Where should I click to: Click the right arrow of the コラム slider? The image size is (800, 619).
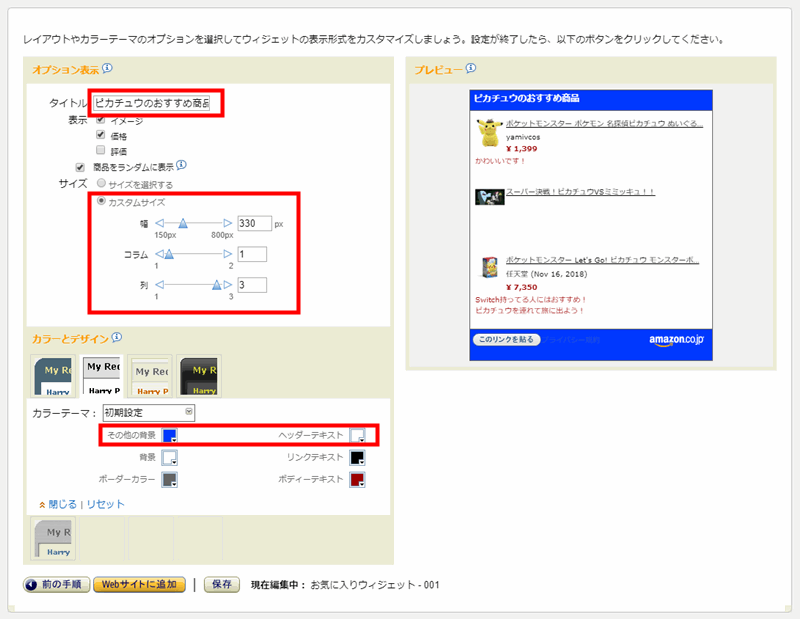pyautogui.click(x=228, y=254)
